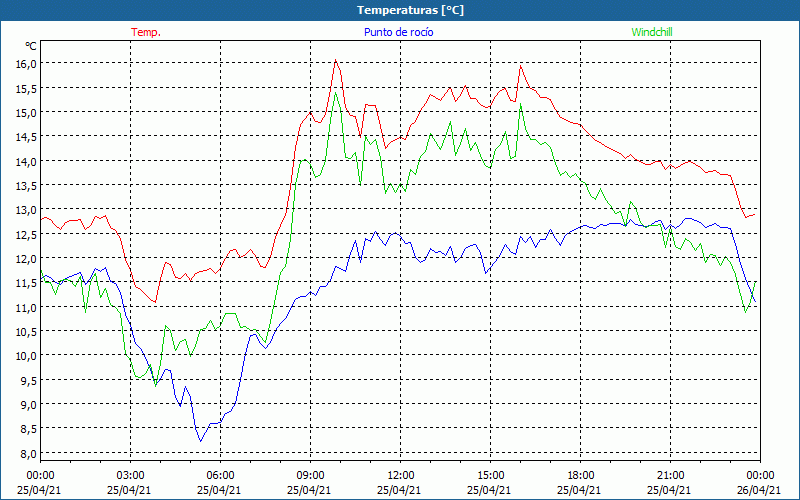The image size is (800, 500).
Task: Click the 25/04/21 date below 06:00
Action: (x=219, y=490)
